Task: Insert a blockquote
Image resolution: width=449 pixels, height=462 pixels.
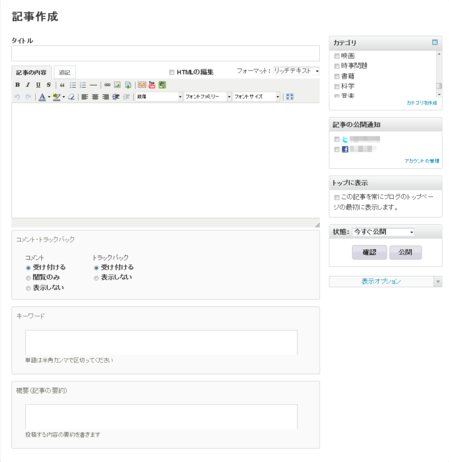Action: [62, 85]
